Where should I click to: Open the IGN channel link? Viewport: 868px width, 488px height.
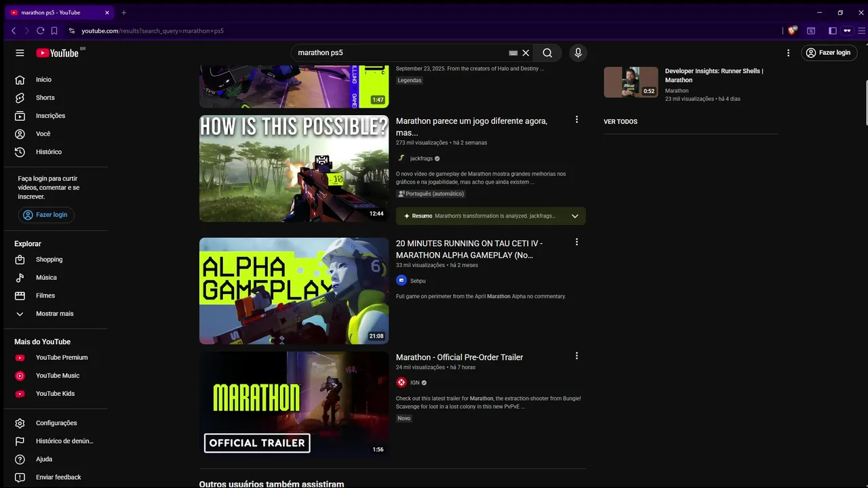(x=415, y=382)
